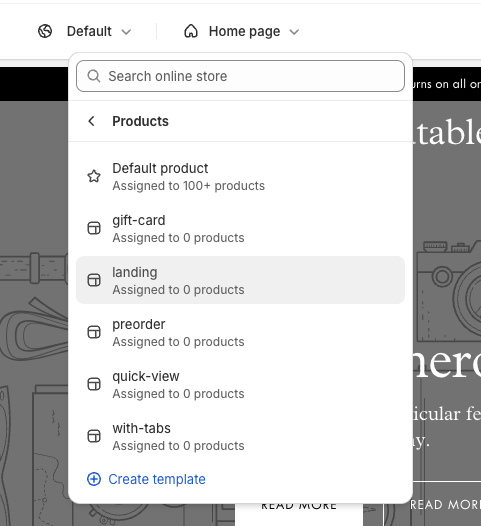Go back using the Products chevron arrow
The width and height of the screenshot is (481, 526).
point(91,121)
